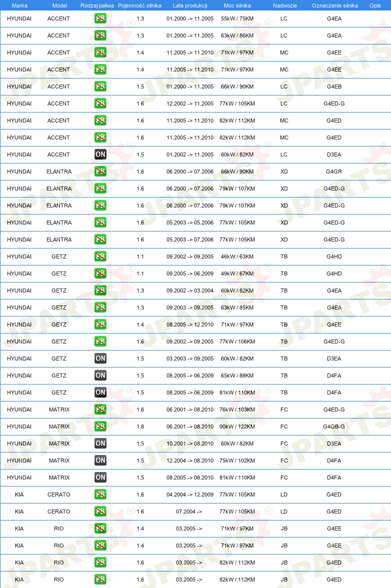Click production dates 12.2002 -> 11.2005
391x588 pixels.
190,103
